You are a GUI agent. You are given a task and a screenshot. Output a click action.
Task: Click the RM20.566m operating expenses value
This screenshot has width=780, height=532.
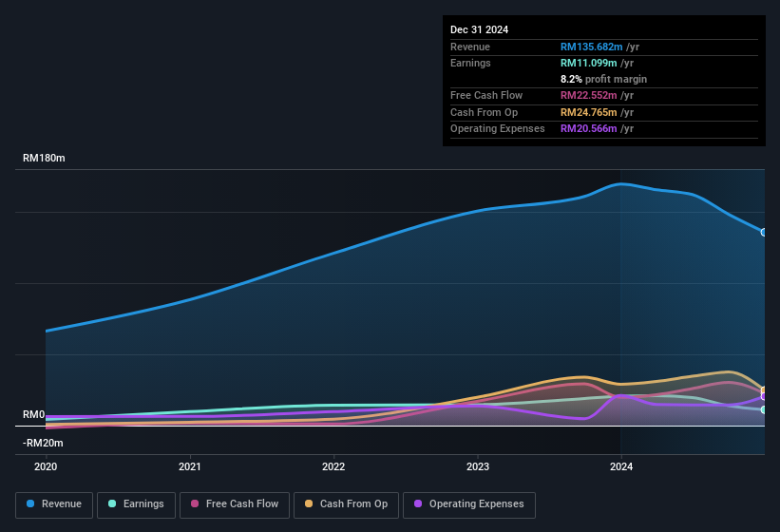pyautogui.click(x=588, y=129)
